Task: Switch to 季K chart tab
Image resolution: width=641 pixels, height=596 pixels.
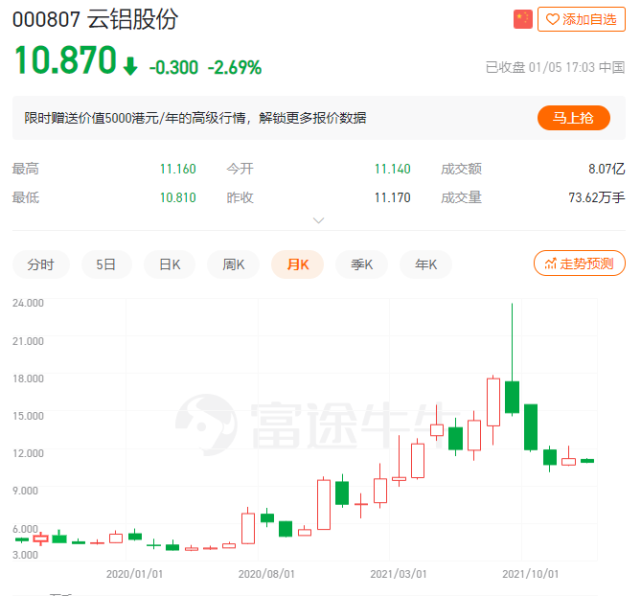Action: 361,264
